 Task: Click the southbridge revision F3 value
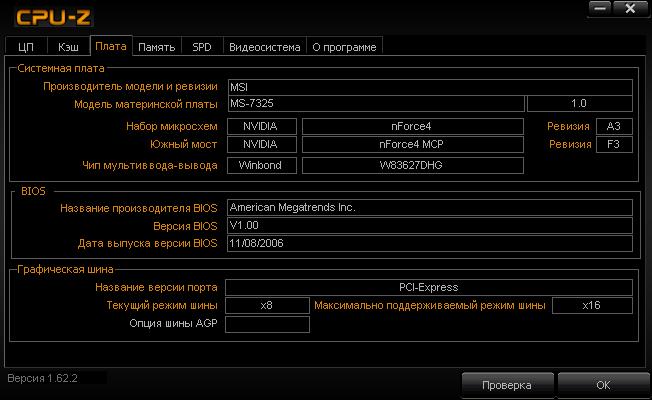[x=614, y=144]
